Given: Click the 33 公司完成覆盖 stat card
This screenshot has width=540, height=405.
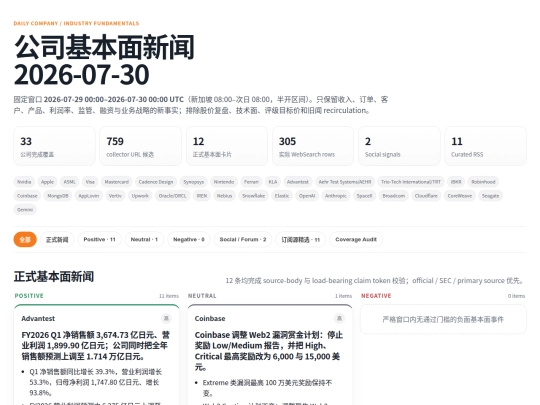Looking at the screenshot, I should point(54,146).
